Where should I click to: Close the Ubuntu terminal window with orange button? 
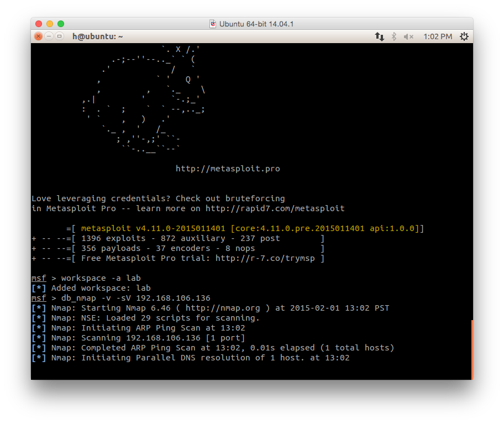pos(38,36)
